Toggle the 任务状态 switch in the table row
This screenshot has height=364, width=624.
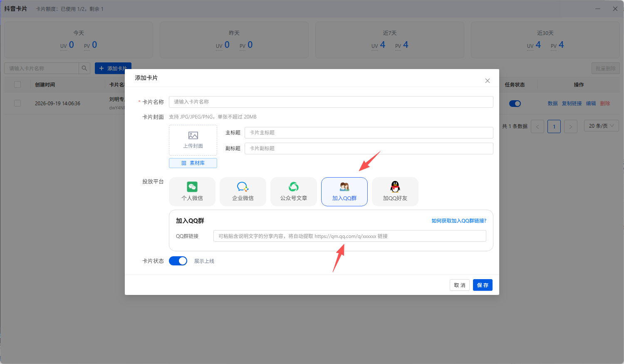pos(515,104)
